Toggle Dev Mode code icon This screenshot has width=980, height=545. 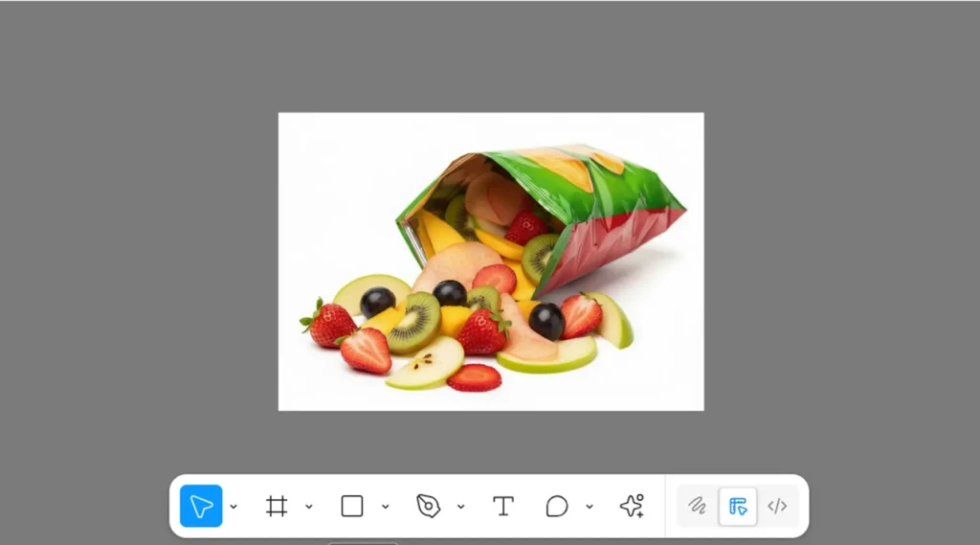(x=777, y=506)
